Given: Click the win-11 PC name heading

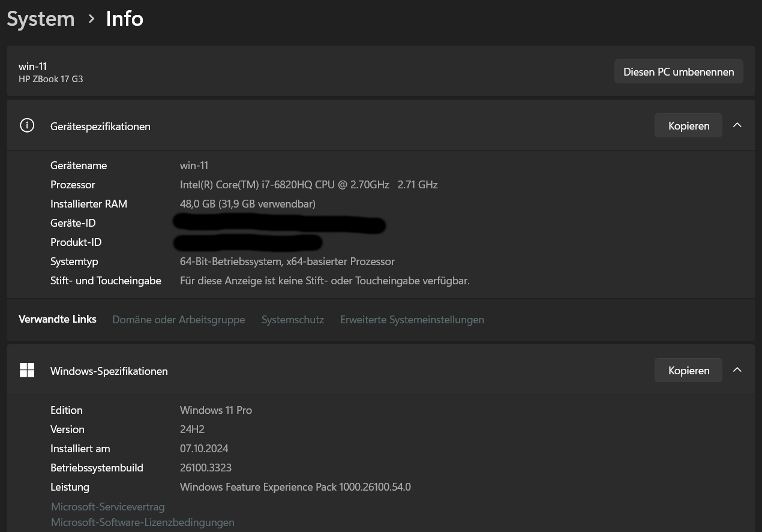Looking at the screenshot, I should pyautogui.click(x=32, y=67).
